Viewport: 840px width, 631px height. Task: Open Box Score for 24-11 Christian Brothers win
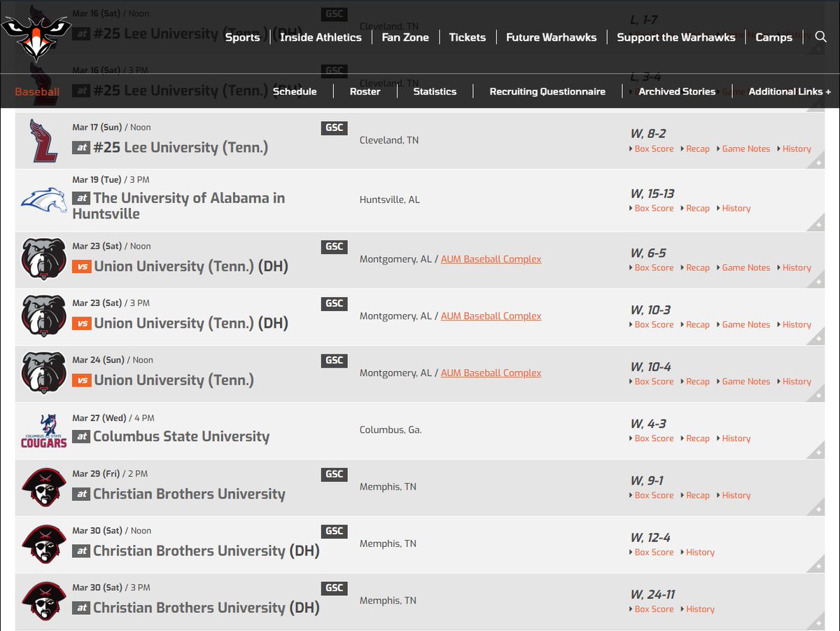654,609
